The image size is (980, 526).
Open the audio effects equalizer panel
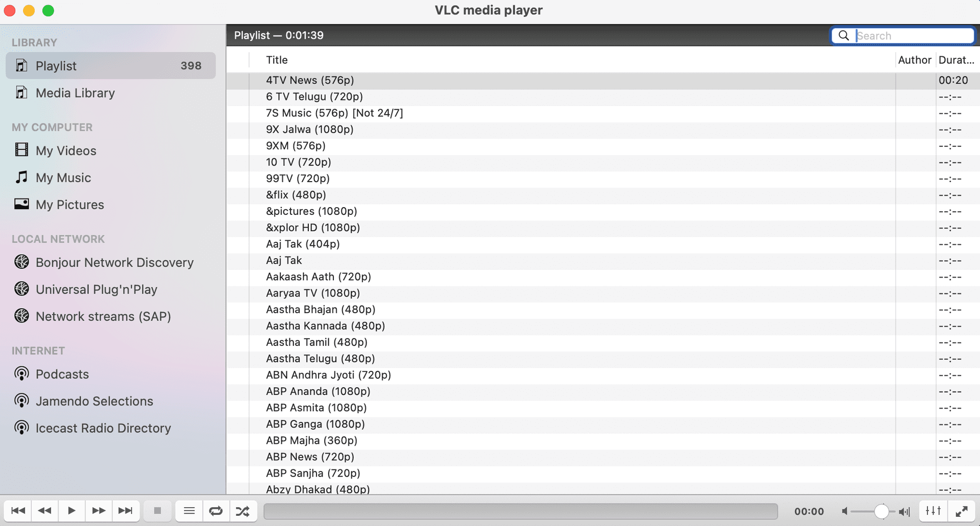click(x=934, y=511)
